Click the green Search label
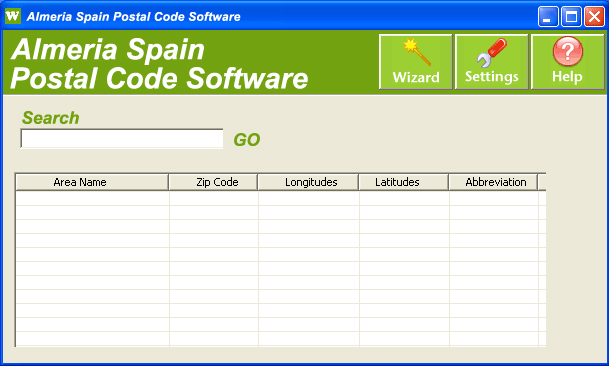This screenshot has width=609, height=366. point(50,118)
